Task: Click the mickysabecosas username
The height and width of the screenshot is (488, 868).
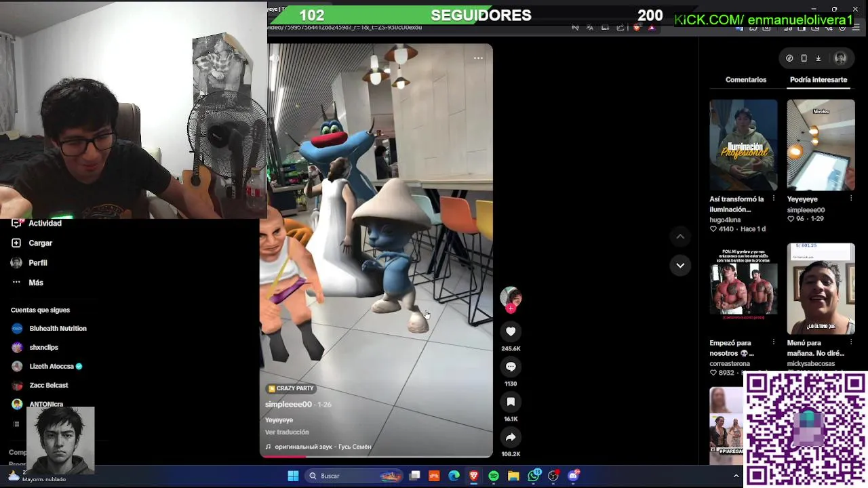Action: coord(811,363)
